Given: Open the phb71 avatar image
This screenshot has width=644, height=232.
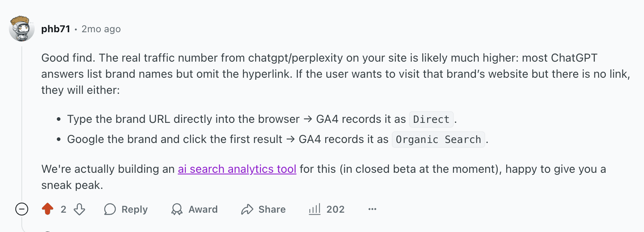Looking at the screenshot, I should (x=22, y=29).
